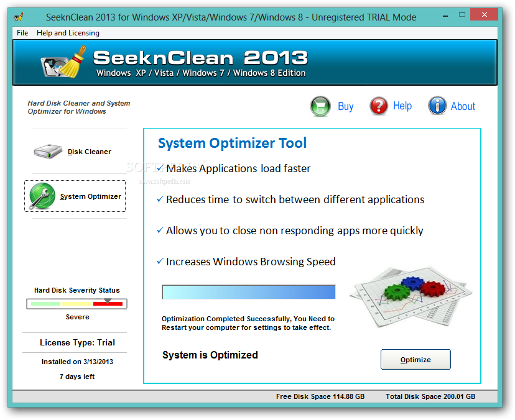
Task: Click the green globe System Optimizer icon
Action: (x=42, y=196)
